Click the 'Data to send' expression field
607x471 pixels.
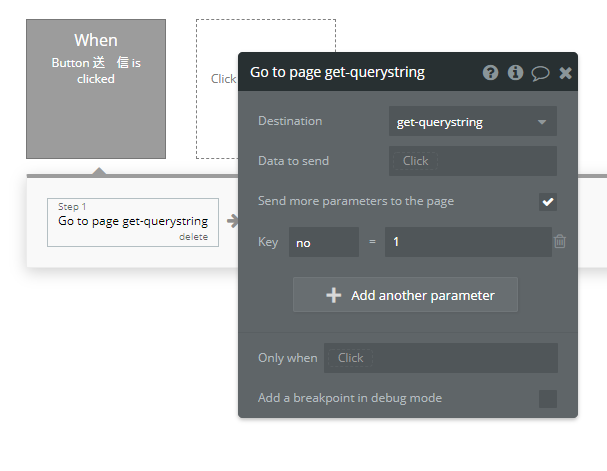[x=473, y=161]
